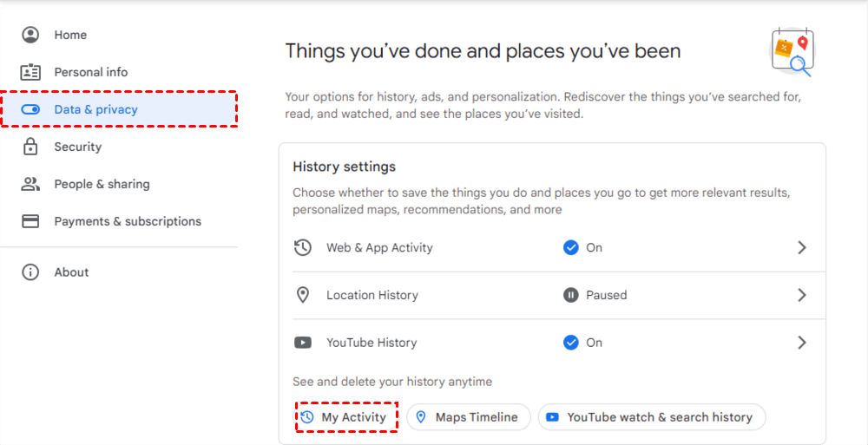This screenshot has height=445, width=868.
Task: Open YouTube watch & search history
Action: pos(652,417)
